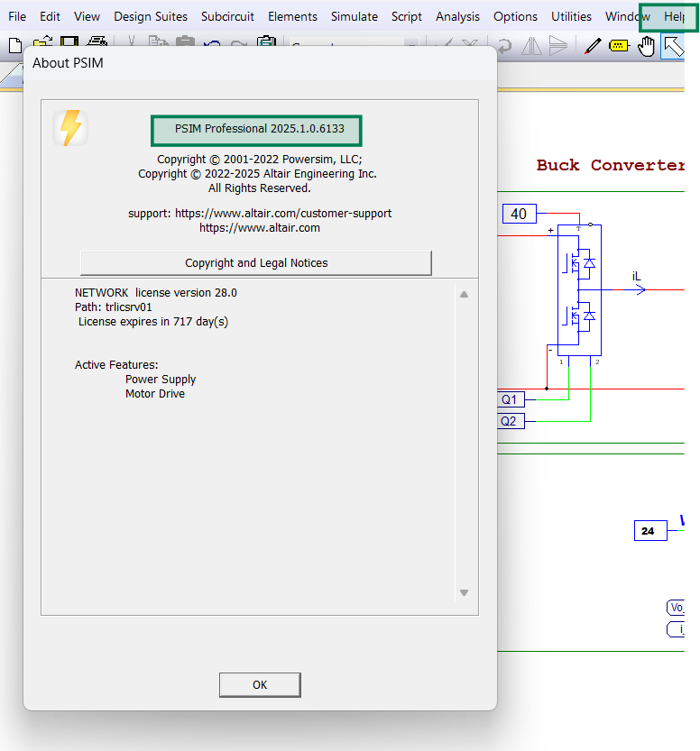Image resolution: width=700 pixels, height=751 pixels.
Task: Click the Print icon in toolbar
Action: click(97, 41)
